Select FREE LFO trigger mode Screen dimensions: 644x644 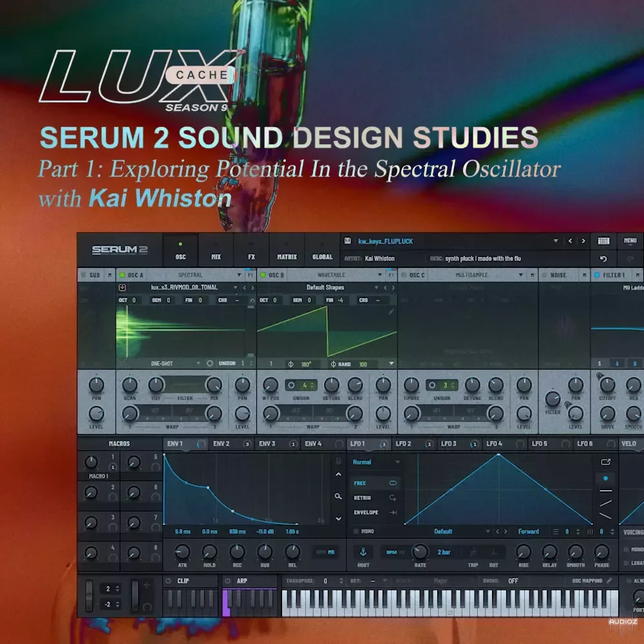click(x=375, y=484)
